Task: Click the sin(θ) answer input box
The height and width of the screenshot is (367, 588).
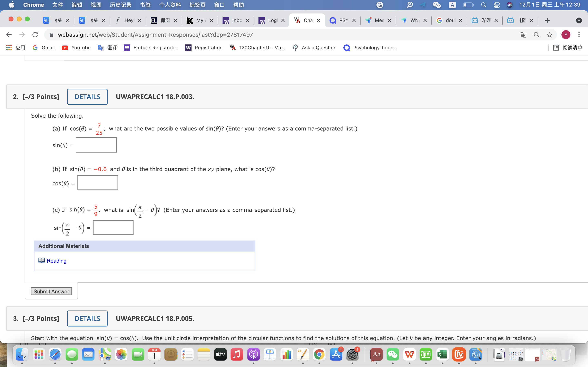Action: (96, 145)
